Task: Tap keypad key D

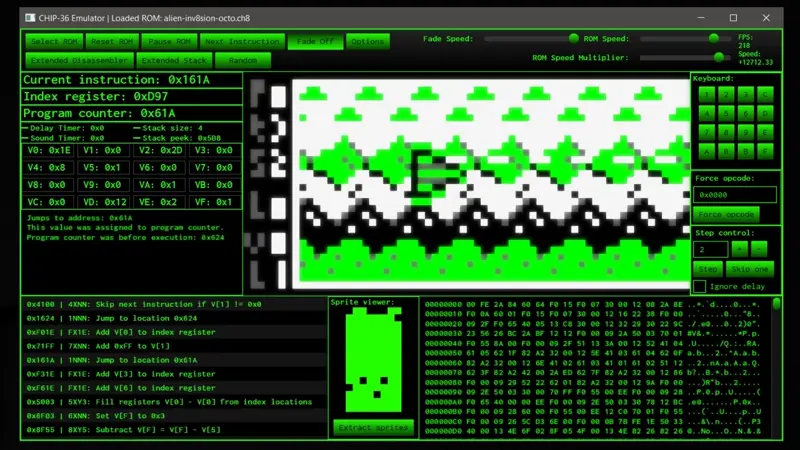Action: pyautogui.click(x=765, y=113)
